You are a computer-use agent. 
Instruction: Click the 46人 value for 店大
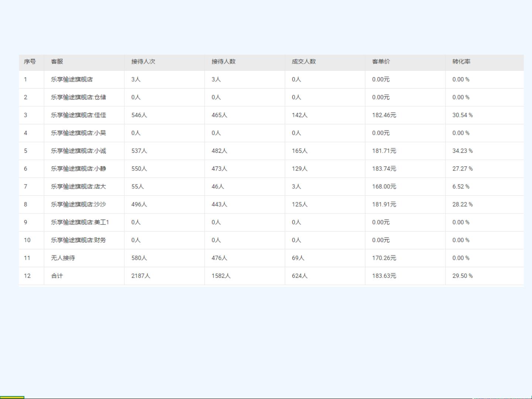pos(218,187)
